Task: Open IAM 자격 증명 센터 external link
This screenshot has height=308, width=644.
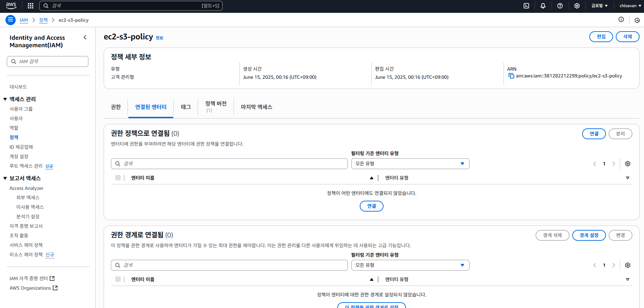Action: (x=32, y=278)
